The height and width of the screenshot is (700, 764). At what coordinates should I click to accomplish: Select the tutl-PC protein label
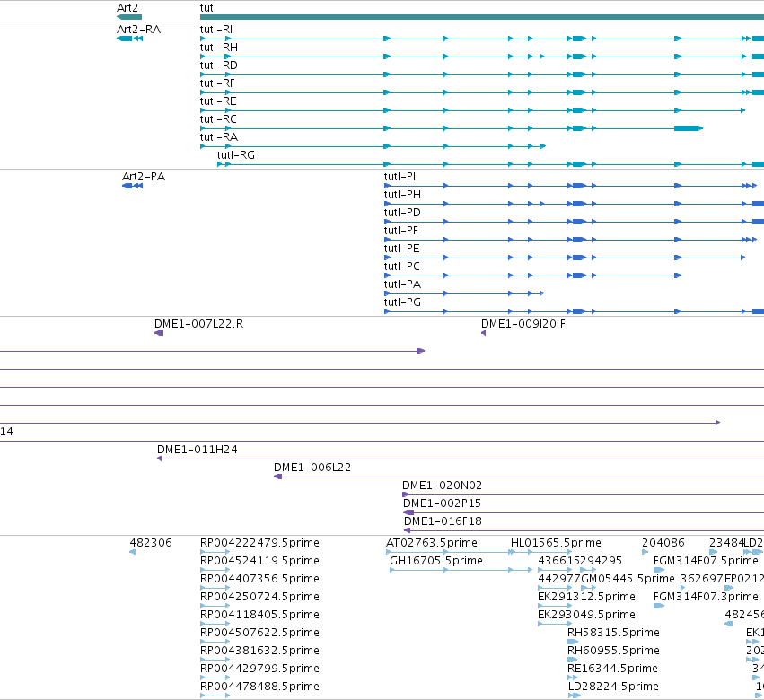(402, 267)
